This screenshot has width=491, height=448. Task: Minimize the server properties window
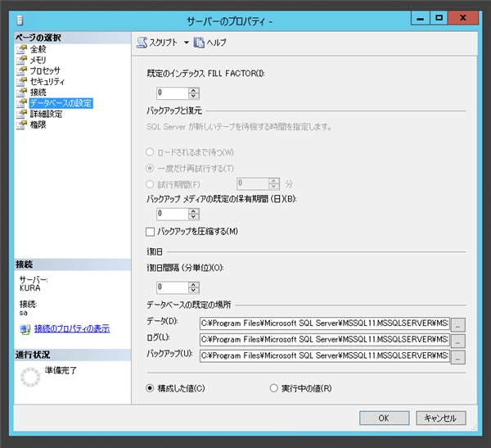pyautogui.click(x=421, y=19)
